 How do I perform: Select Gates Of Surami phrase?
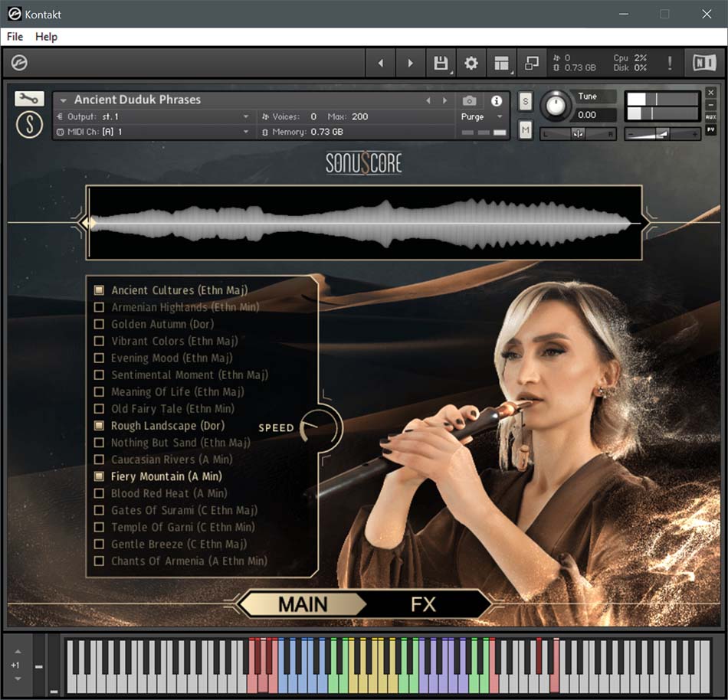tap(185, 510)
